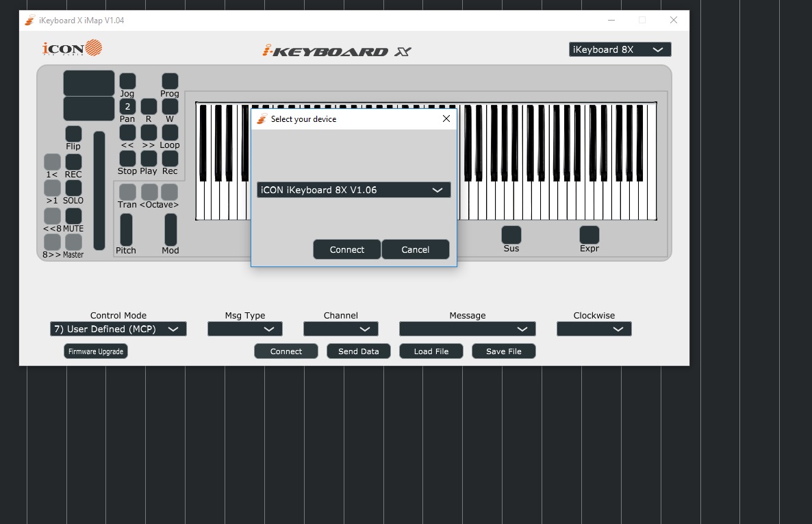
Task: Toggle the SOLO pad
Action: tap(73, 188)
